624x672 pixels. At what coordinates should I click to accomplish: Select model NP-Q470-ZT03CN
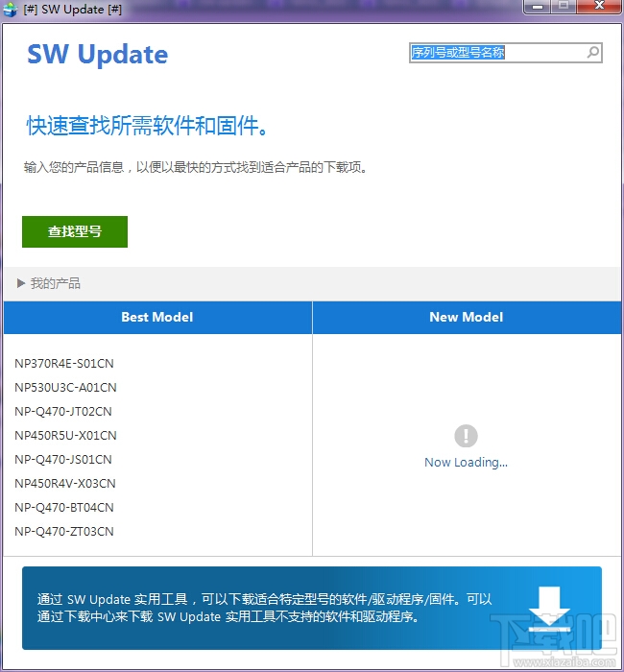pyautogui.click(x=64, y=532)
